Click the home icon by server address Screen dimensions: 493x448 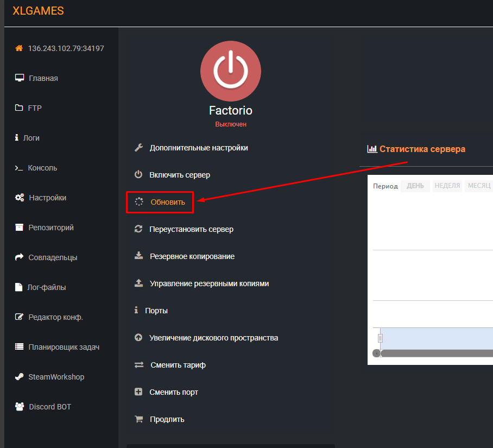(19, 48)
